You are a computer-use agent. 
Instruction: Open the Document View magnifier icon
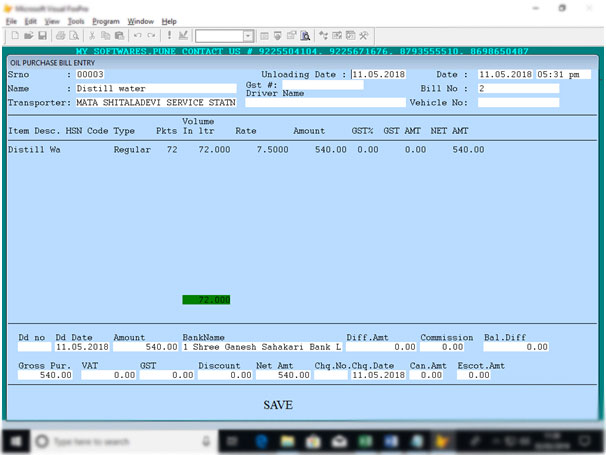(x=305, y=36)
